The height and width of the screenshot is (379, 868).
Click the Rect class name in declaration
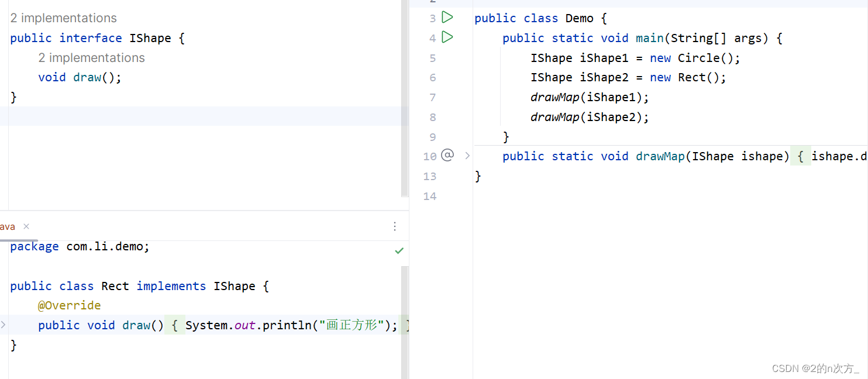point(115,286)
